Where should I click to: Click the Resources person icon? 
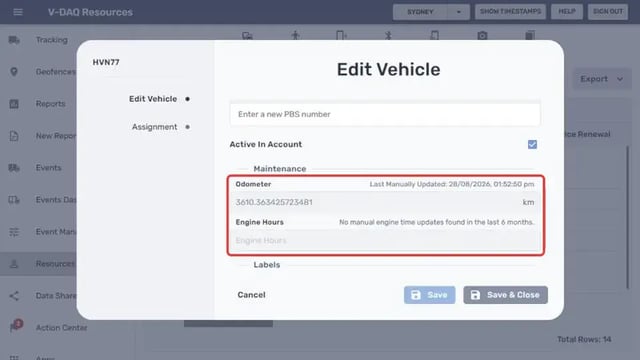click(x=14, y=264)
